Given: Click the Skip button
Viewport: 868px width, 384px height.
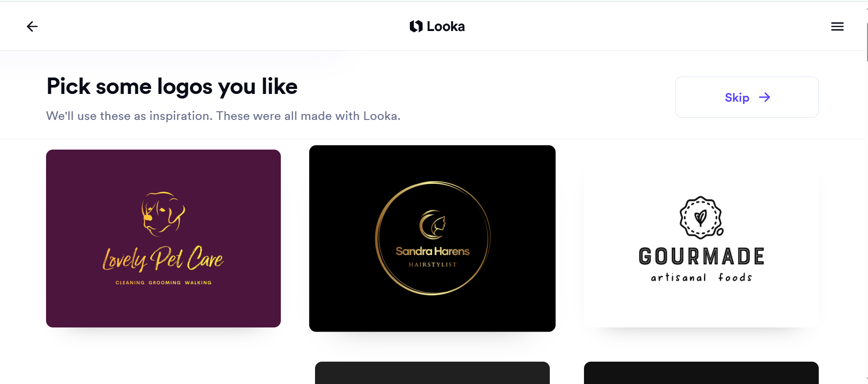Looking at the screenshot, I should click(746, 97).
